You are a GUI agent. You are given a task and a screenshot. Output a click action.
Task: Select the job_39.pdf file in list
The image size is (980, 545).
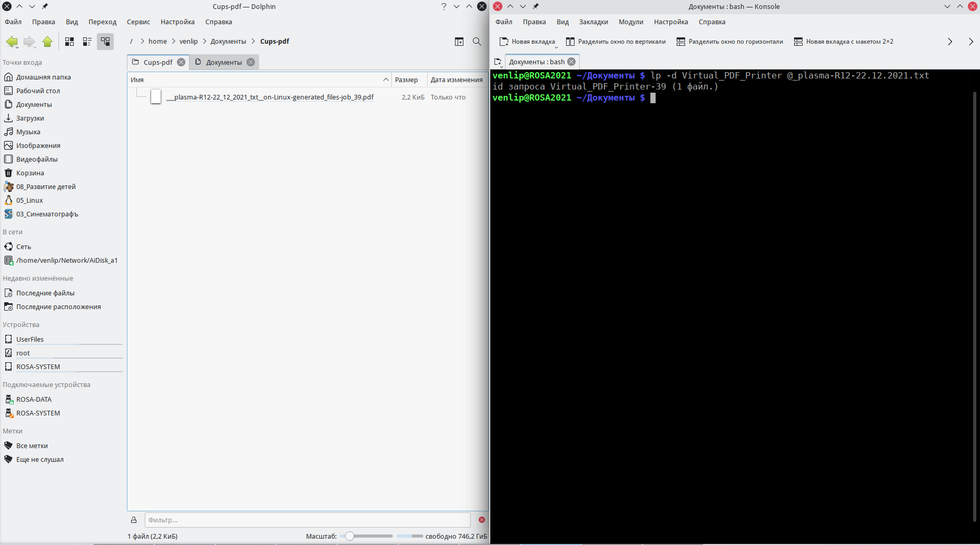tap(270, 97)
